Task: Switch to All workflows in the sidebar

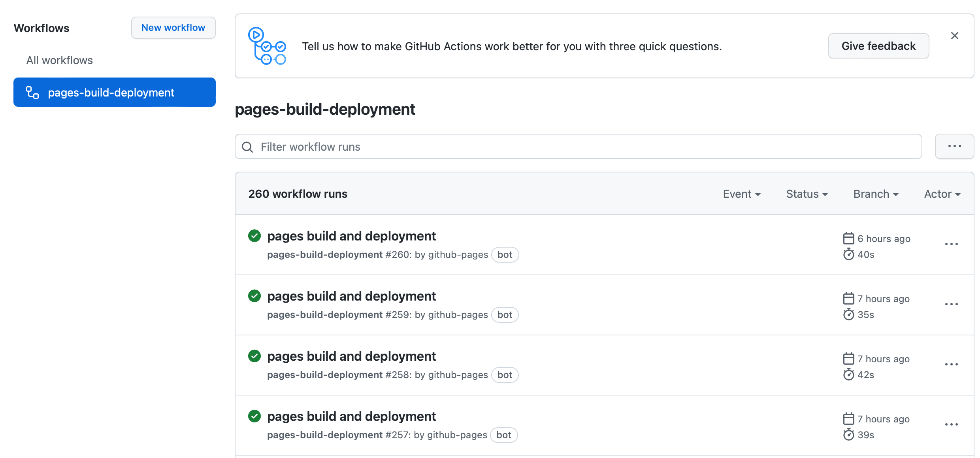Action: 59,60
